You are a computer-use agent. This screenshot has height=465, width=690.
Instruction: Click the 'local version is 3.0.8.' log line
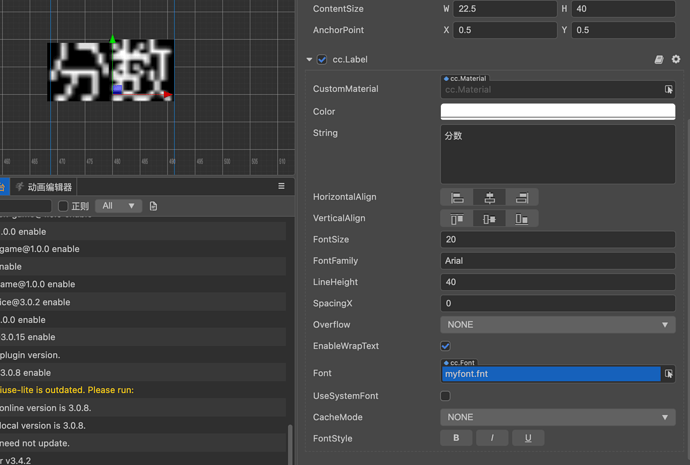(143, 425)
